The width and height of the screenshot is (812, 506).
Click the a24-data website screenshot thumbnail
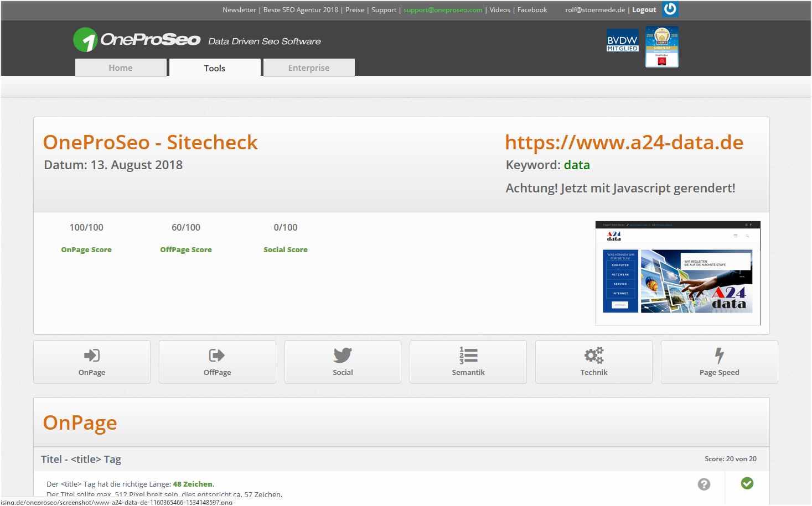[x=677, y=273]
